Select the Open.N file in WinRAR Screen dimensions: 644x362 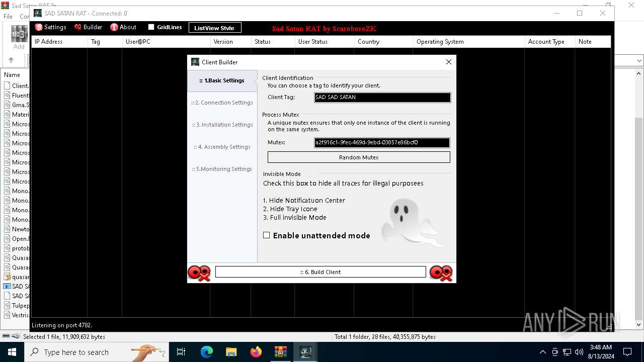[x=16, y=239]
